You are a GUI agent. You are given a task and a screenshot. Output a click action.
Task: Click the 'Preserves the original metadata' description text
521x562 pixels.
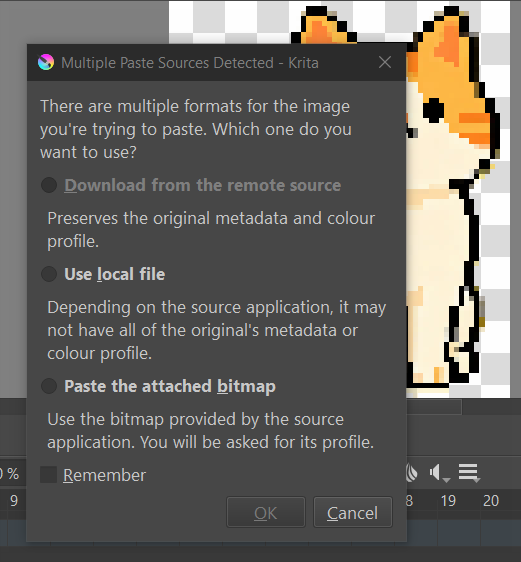point(211,230)
